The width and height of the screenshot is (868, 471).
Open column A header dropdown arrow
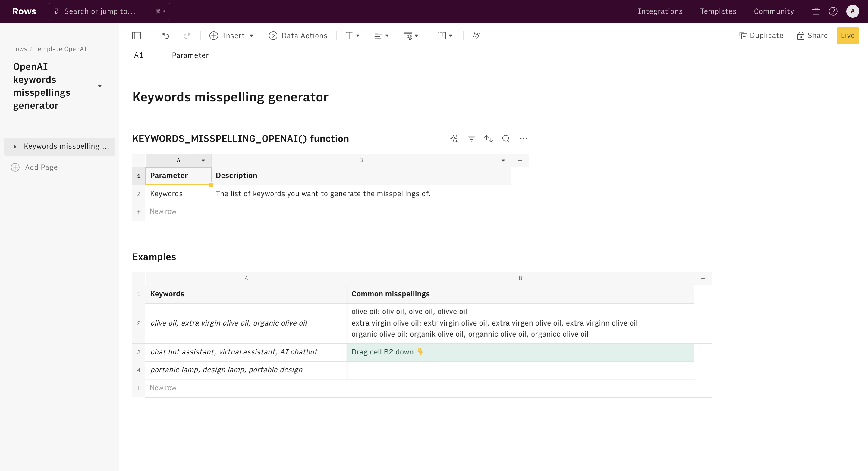coord(203,161)
